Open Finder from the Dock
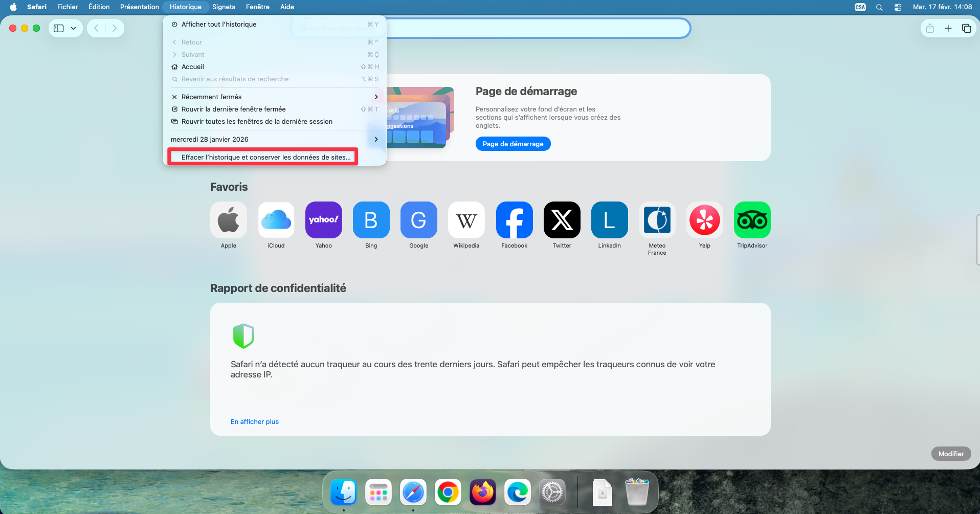 [x=344, y=493]
